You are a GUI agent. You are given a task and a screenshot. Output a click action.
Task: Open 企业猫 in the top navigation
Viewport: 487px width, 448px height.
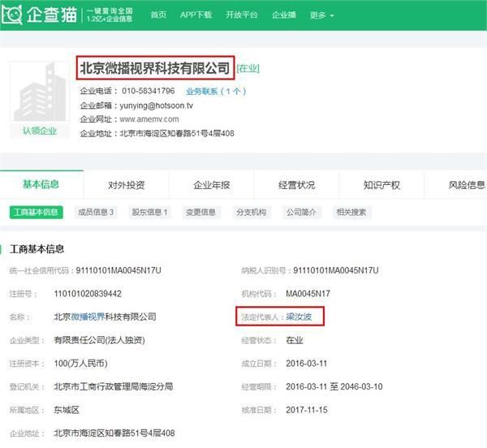pyautogui.click(x=284, y=15)
